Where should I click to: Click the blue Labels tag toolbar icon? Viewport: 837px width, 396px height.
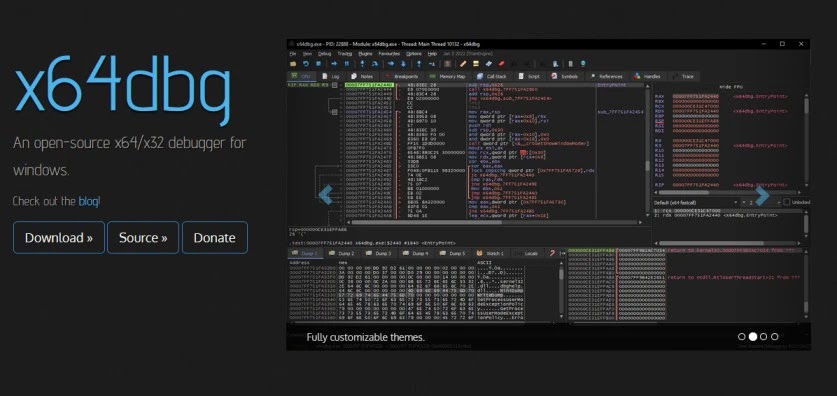(488, 64)
